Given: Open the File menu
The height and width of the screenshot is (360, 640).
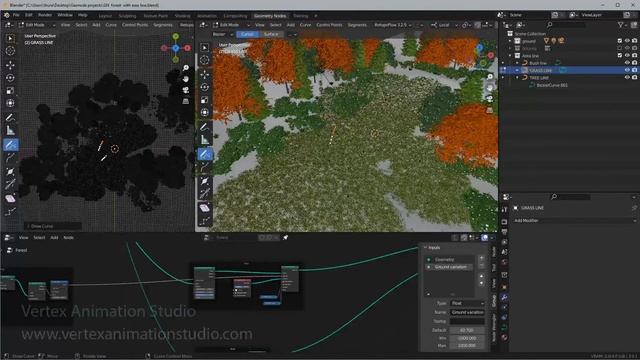Looking at the screenshot, I should pyautogui.click(x=16, y=15).
